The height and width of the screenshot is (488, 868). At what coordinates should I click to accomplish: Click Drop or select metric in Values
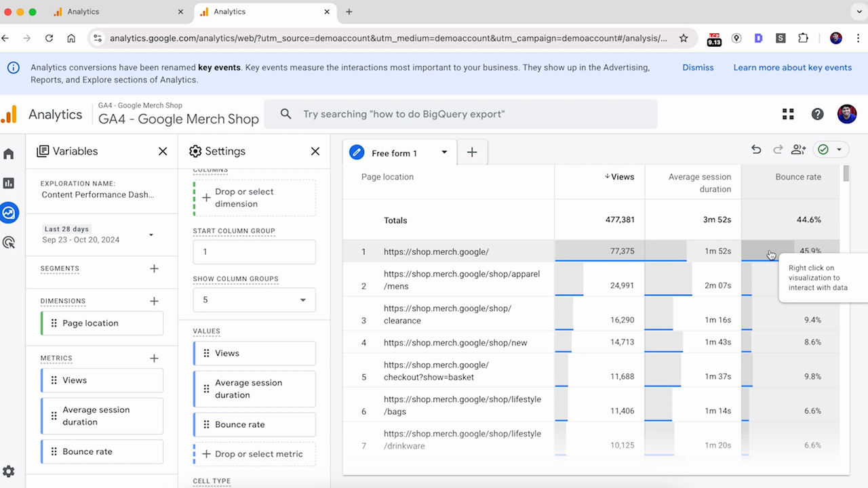pos(254,454)
